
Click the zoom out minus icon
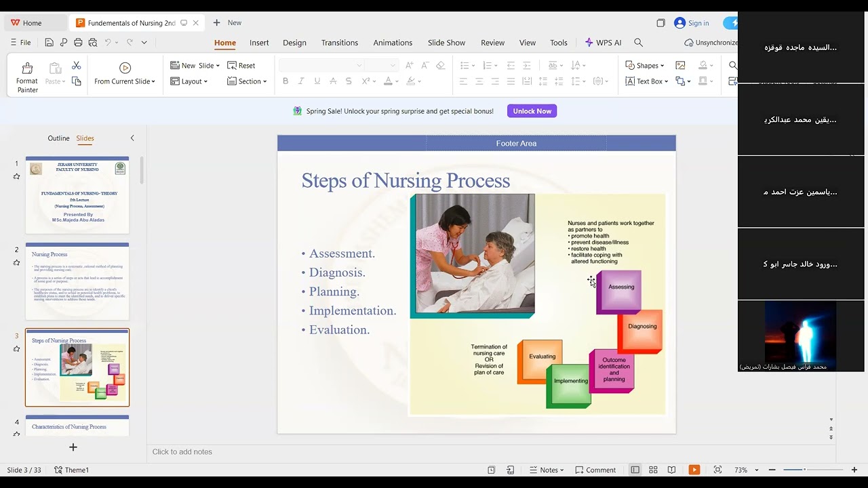click(772, 470)
